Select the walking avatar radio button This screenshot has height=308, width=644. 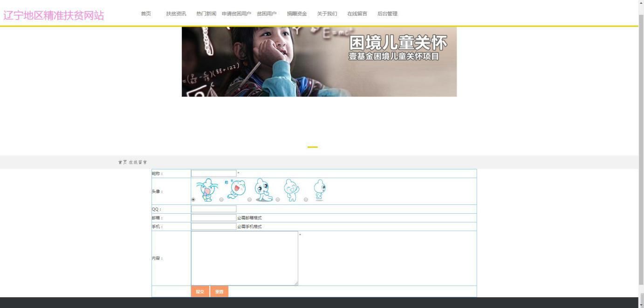(306, 200)
